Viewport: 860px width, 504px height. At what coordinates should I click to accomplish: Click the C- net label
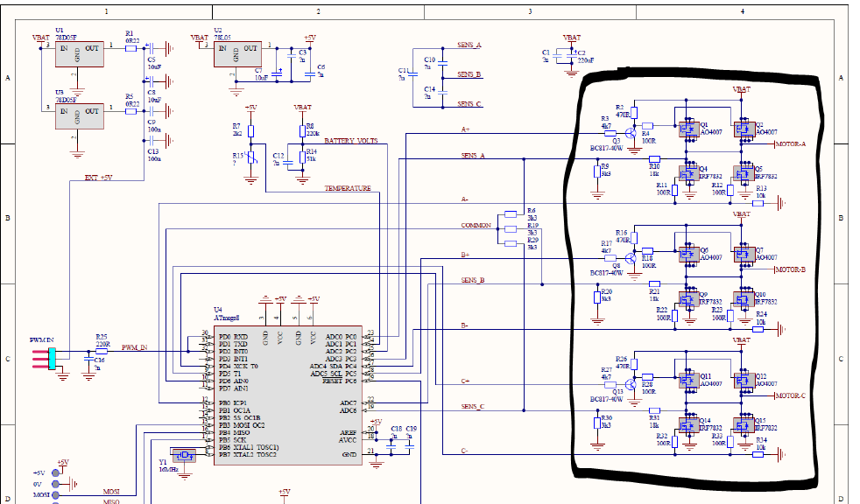464,451
